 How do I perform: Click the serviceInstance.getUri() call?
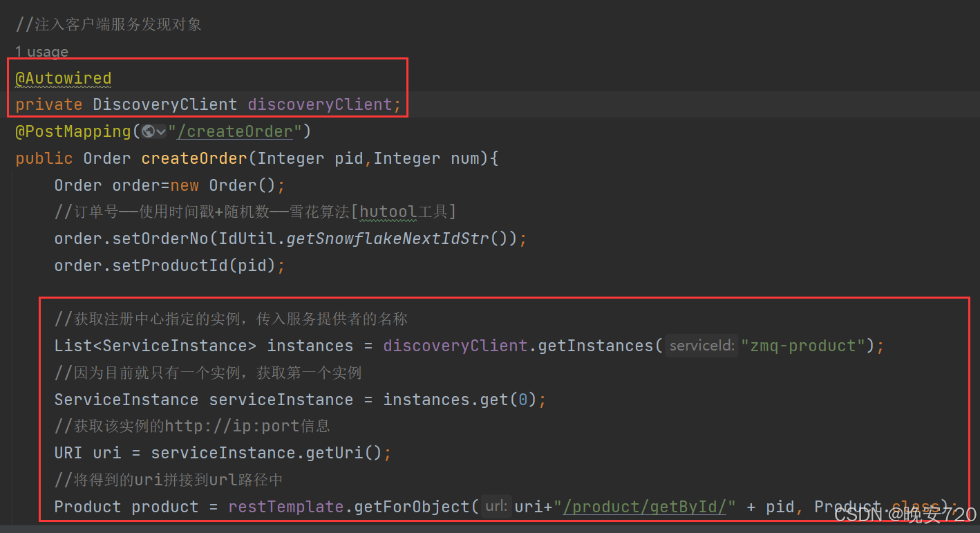[x=267, y=453]
